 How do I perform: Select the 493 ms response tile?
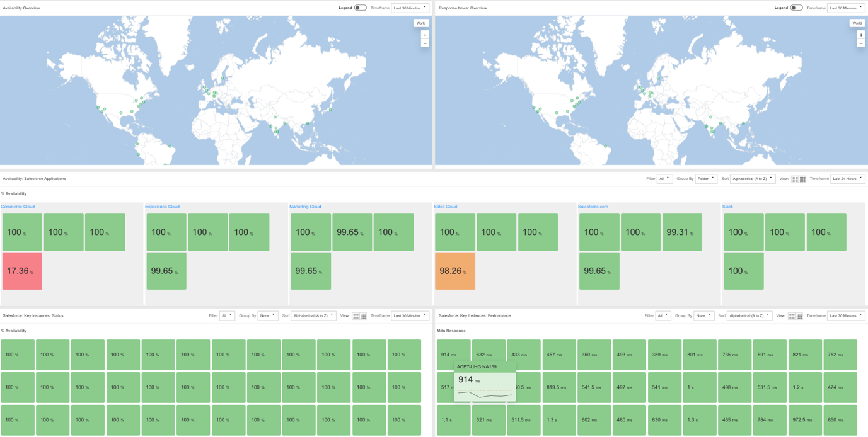click(630, 355)
